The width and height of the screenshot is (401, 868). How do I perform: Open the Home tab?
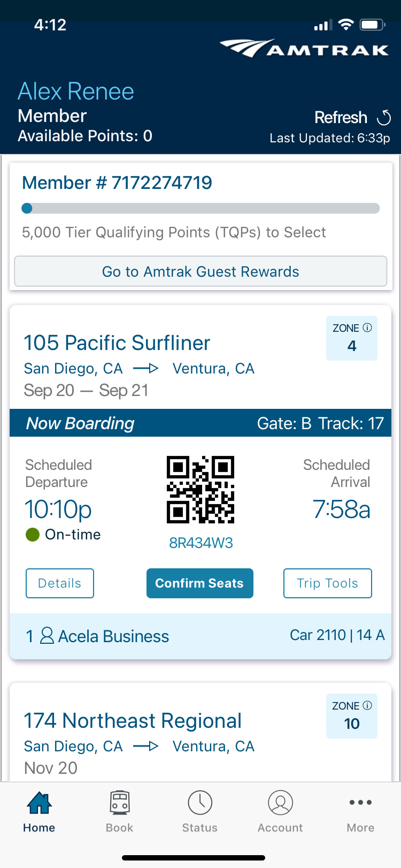click(x=39, y=811)
